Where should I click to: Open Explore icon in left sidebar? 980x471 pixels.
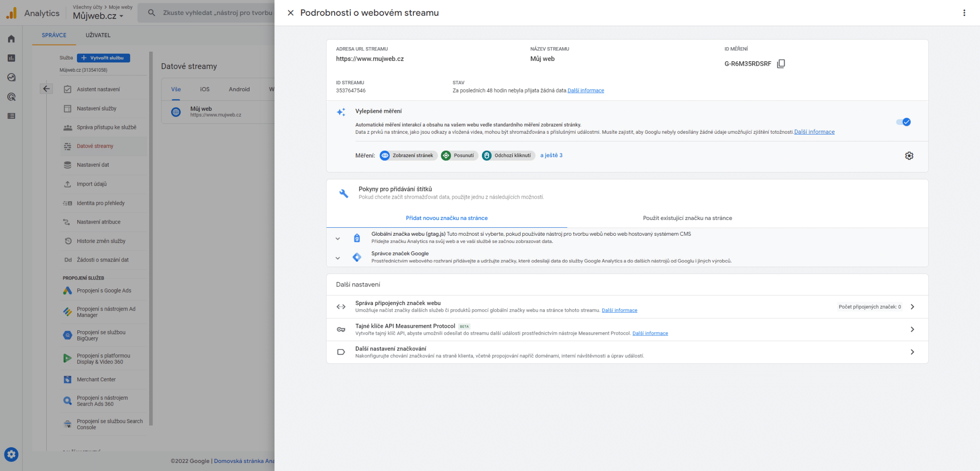point(11,77)
